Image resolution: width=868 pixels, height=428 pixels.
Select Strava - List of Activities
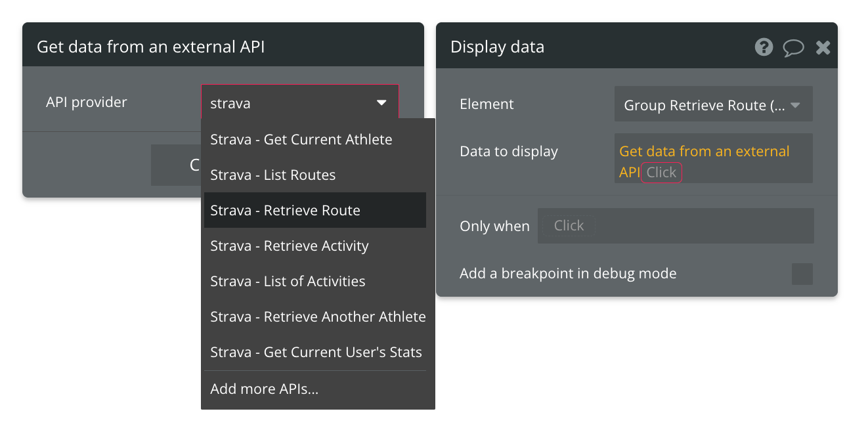click(x=288, y=281)
